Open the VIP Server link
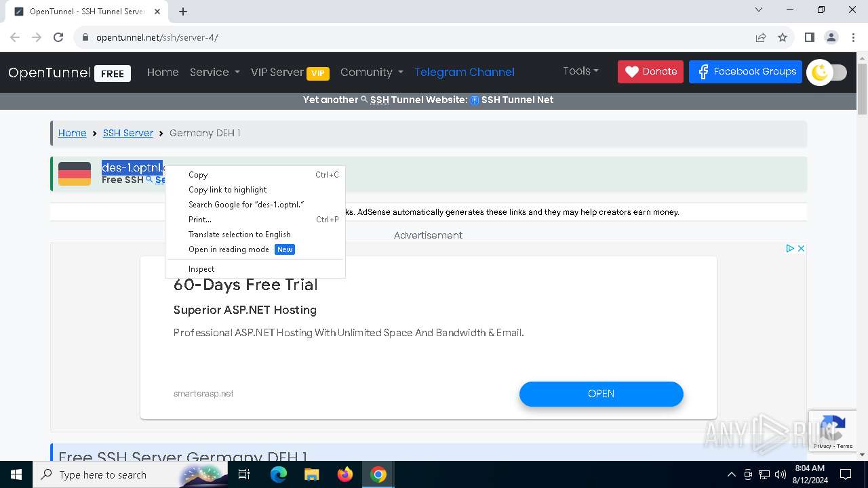 pos(290,72)
